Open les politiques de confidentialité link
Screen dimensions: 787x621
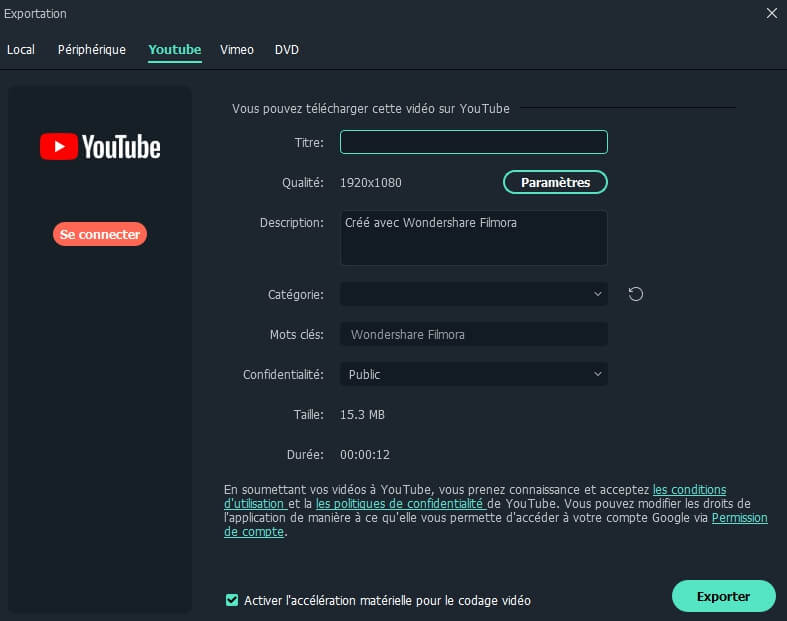(x=401, y=504)
